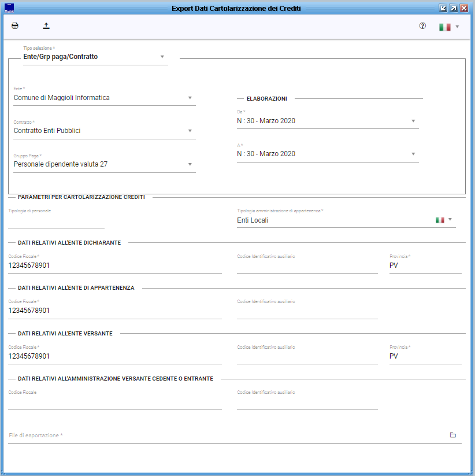Image resolution: width=475 pixels, height=476 pixels.
Task: Open folder browse icon for File di esportazione
Action: click(453, 435)
